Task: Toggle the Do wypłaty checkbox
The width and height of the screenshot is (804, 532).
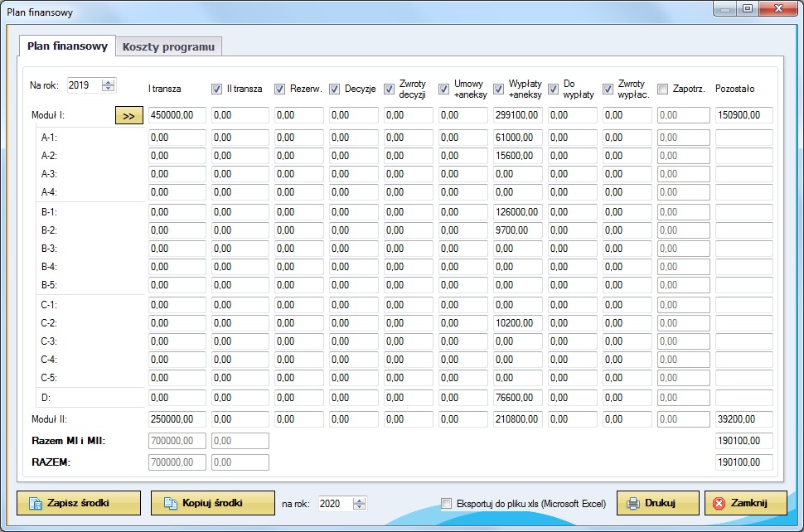Action: coord(553,89)
